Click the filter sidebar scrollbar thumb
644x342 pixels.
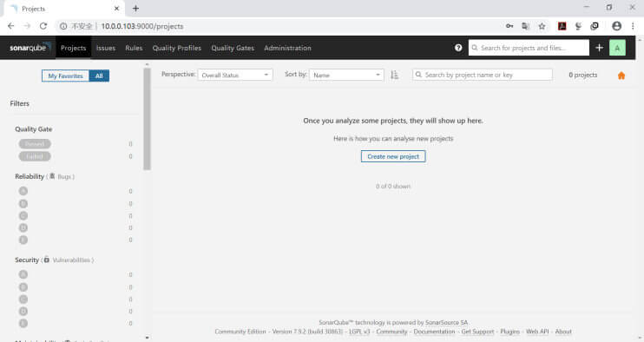(147, 119)
